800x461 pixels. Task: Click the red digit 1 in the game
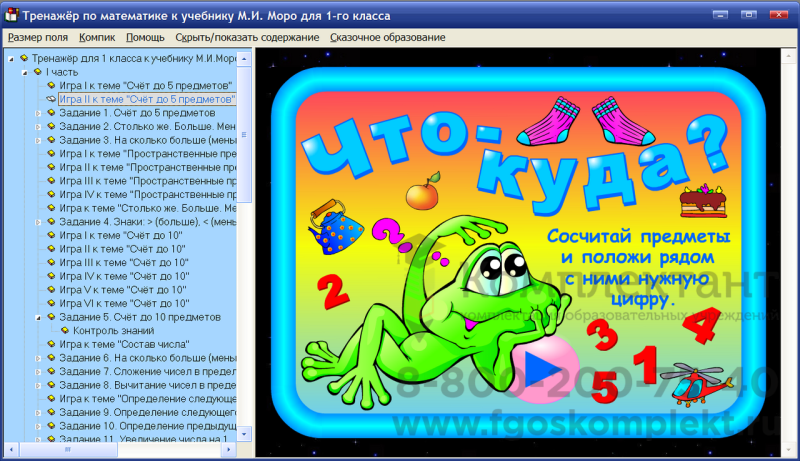coord(646,365)
